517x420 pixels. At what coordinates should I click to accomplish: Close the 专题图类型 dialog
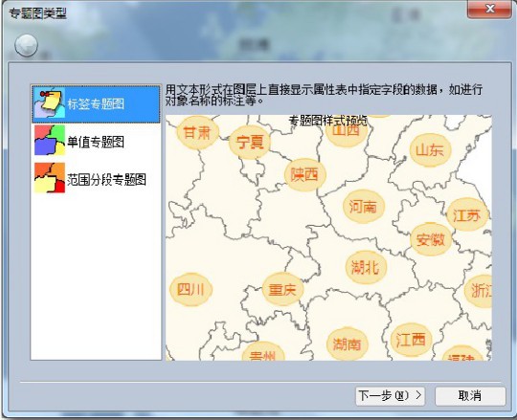[489, 9]
